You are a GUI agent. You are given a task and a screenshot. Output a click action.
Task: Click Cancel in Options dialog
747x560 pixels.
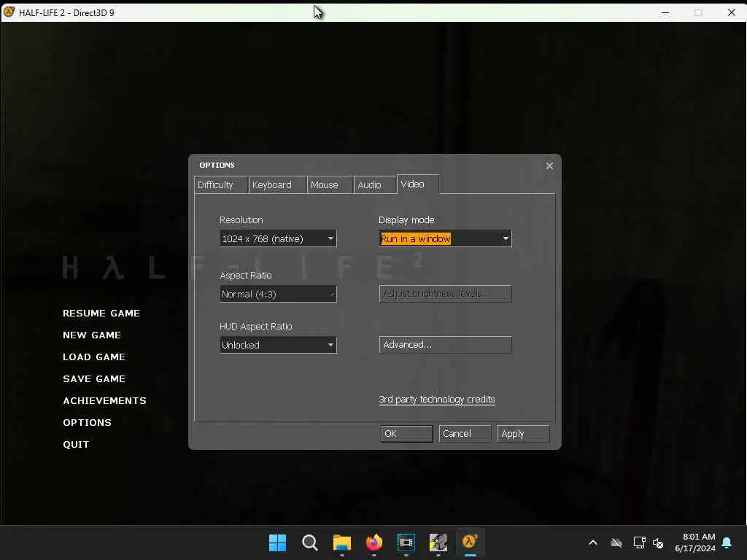(x=465, y=434)
